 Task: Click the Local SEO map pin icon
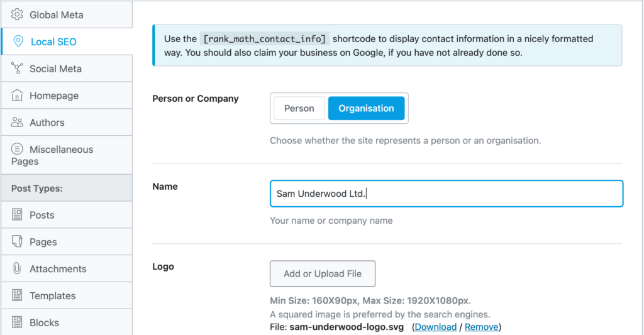pos(18,41)
